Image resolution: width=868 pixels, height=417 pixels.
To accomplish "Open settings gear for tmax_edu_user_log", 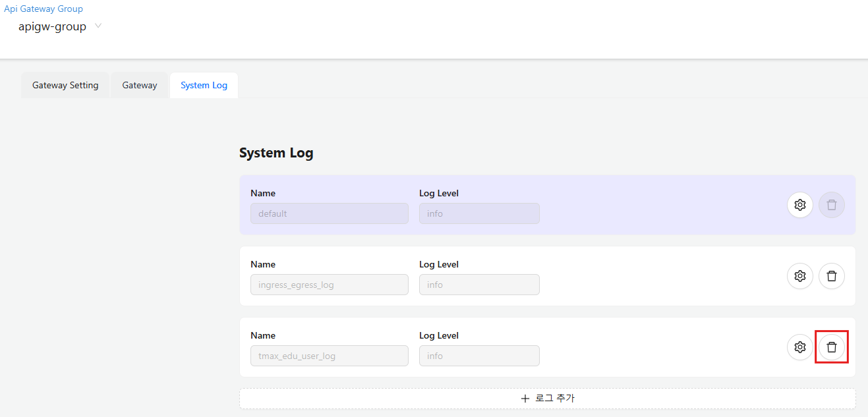I will [800, 347].
